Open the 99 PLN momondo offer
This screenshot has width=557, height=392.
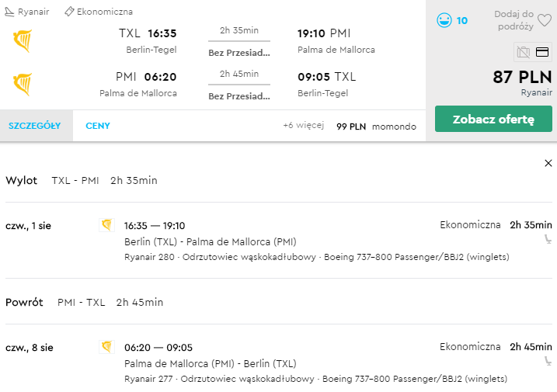(376, 127)
